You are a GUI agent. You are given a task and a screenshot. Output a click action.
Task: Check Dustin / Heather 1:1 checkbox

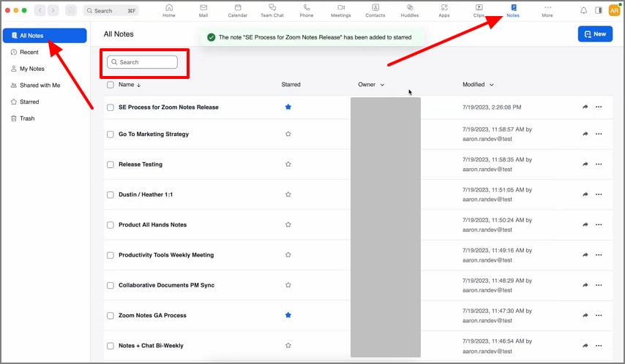coord(111,194)
